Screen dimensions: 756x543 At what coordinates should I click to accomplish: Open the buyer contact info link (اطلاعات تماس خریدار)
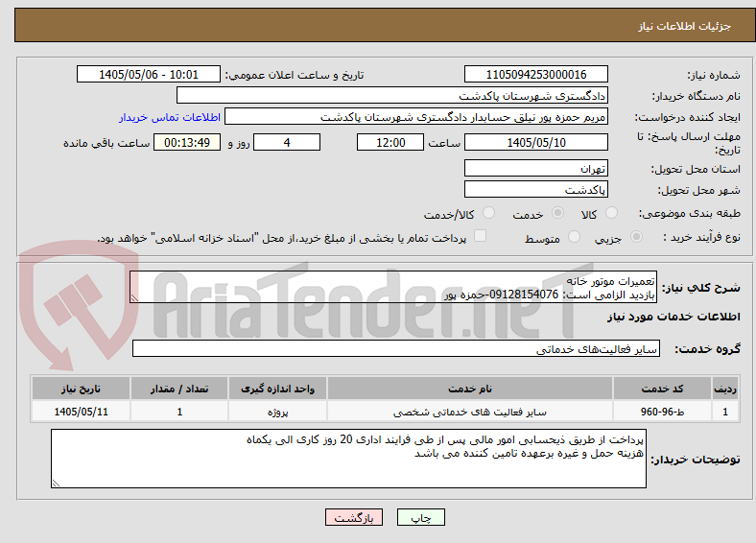point(170,117)
